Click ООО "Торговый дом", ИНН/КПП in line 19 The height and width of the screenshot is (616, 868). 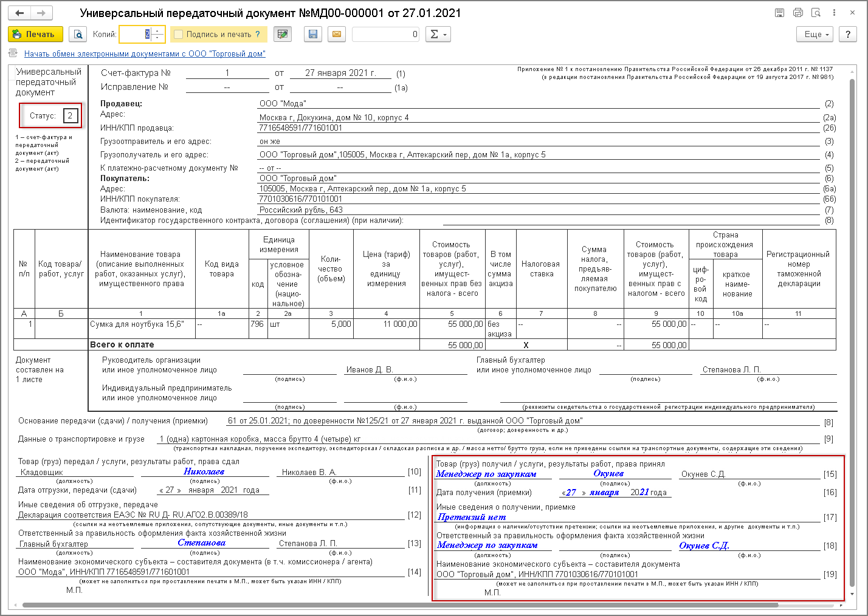(x=537, y=575)
